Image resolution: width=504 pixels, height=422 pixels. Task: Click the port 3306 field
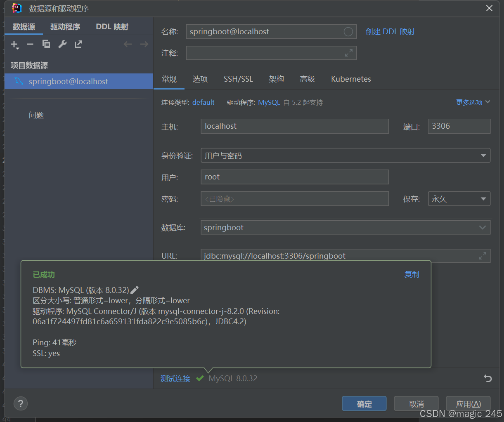(x=459, y=126)
